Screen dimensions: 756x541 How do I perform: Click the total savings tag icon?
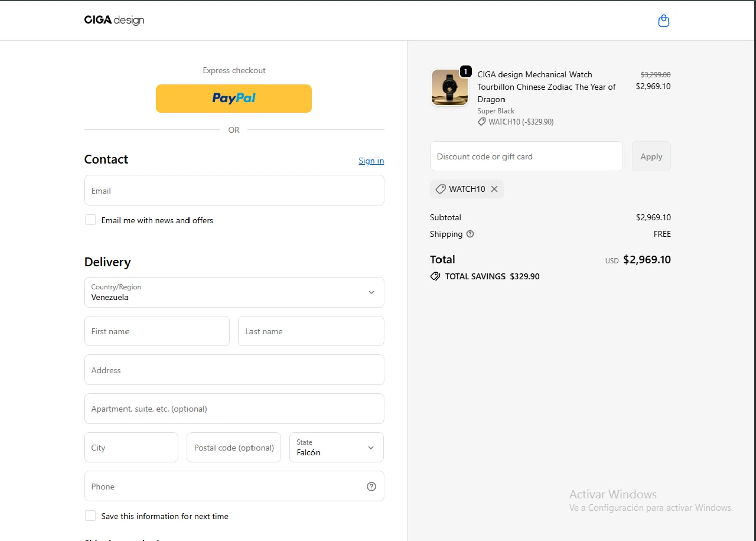pos(435,276)
